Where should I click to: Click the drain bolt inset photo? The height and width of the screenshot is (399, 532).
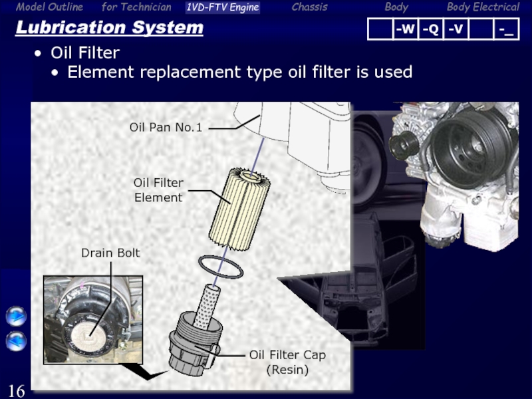[93, 320]
